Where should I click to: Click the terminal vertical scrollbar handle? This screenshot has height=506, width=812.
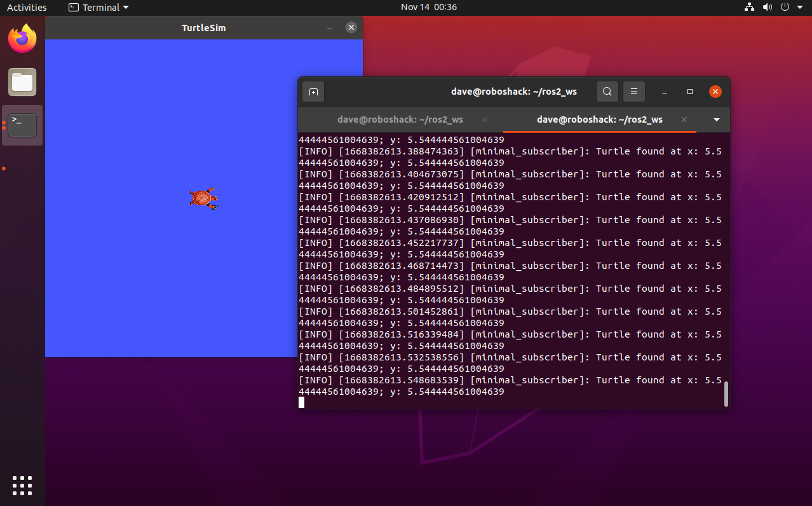click(726, 394)
